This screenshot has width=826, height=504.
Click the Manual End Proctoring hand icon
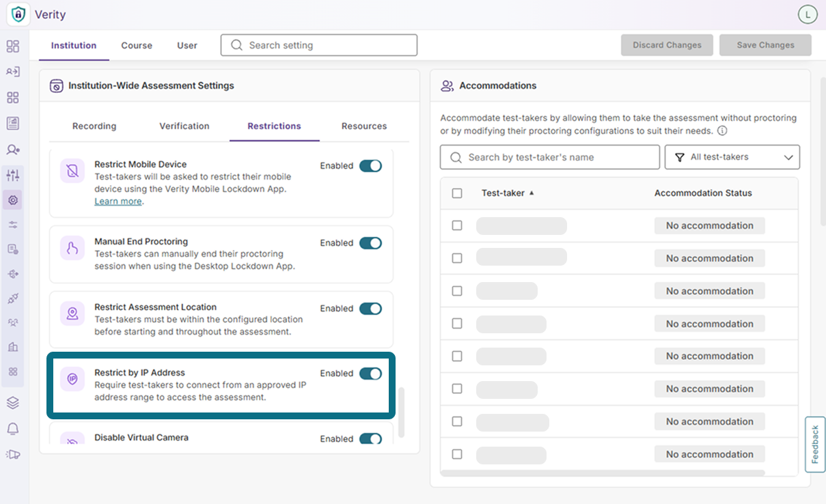click(x=72, y=248)
